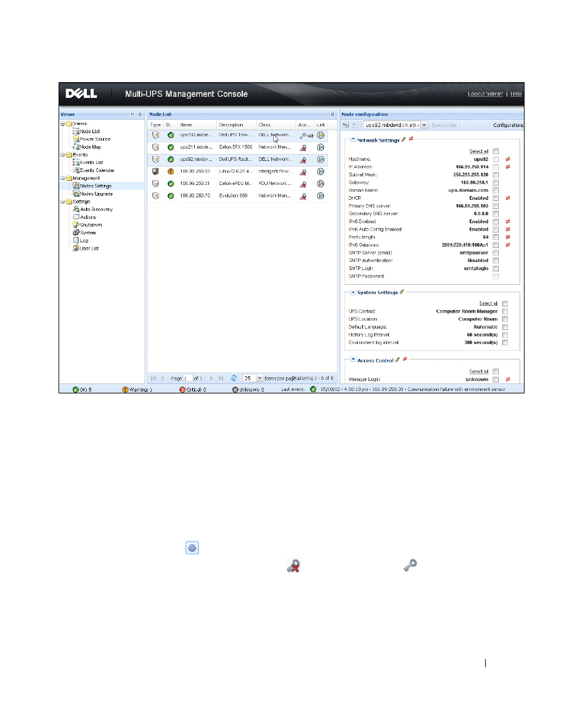Check the SMTP Authentication checkbox

pyautogui.click(x=496, y=260)
